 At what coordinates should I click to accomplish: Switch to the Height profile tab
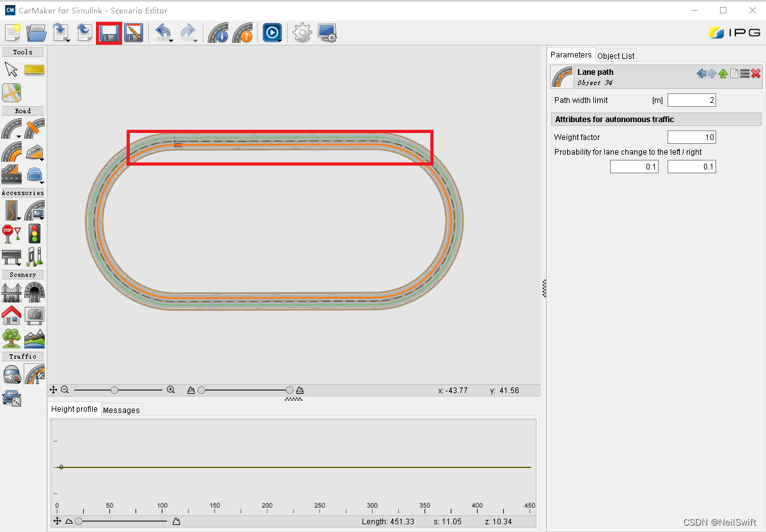pos(74,409)
